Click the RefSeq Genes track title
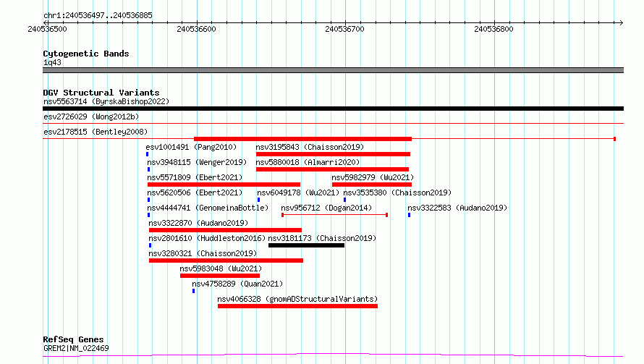Screen dimensions: 644x364 pyautogui.click(x=73, y=340)
